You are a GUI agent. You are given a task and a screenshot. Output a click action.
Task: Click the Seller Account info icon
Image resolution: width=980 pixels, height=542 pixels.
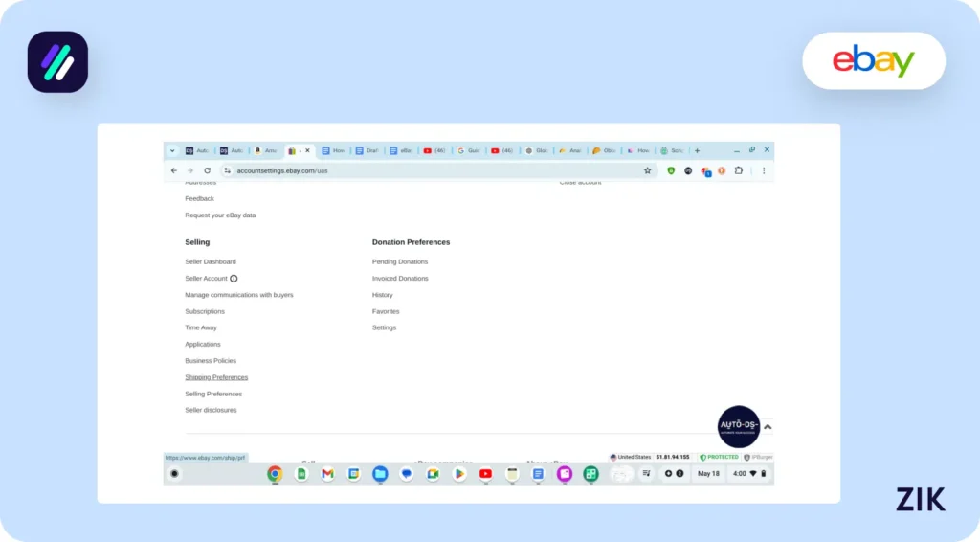click(x=234, y=279)
